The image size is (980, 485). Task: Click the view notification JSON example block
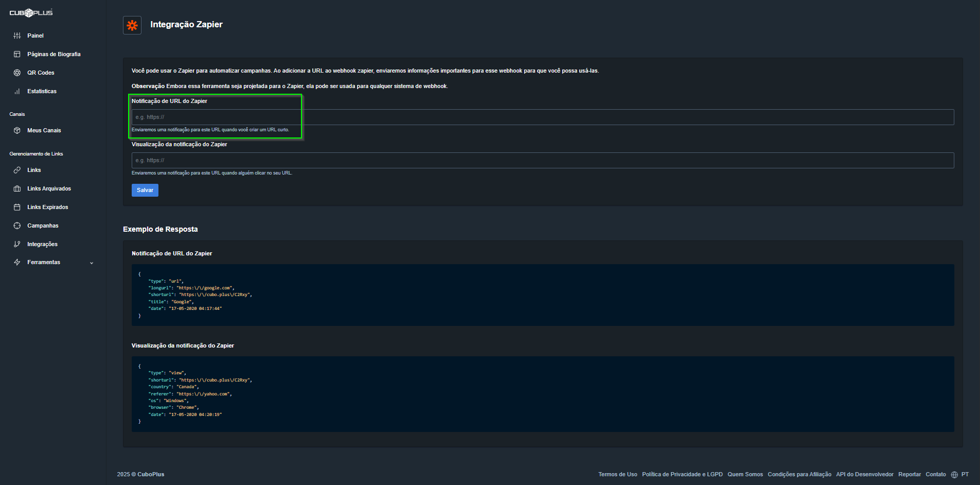pyautogui.click(x=543, y=394)
